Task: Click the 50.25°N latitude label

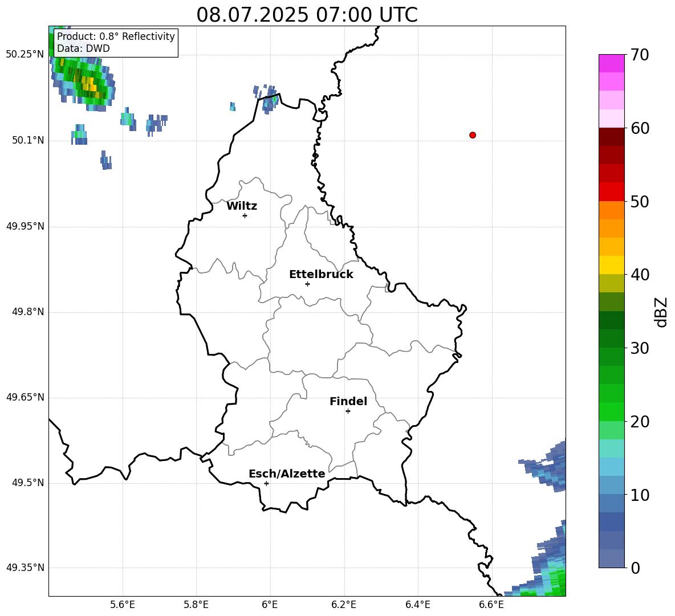Action: pyautogui.click(x=25, y=55)
